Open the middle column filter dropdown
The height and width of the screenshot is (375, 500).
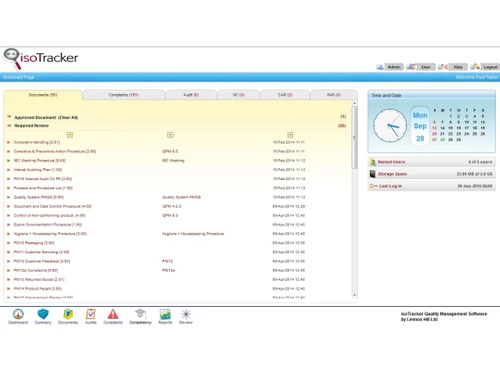tap(170, 135)
